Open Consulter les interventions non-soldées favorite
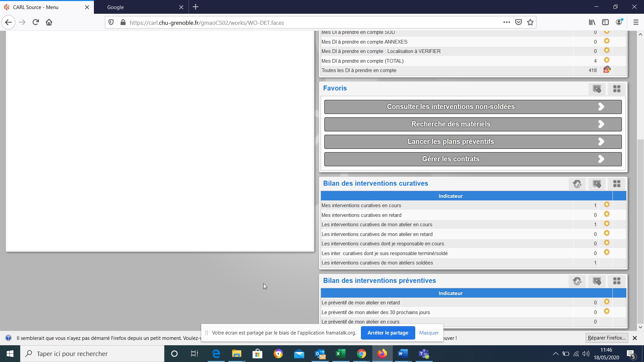The image size is (644, 362). (x=450, y=107)
